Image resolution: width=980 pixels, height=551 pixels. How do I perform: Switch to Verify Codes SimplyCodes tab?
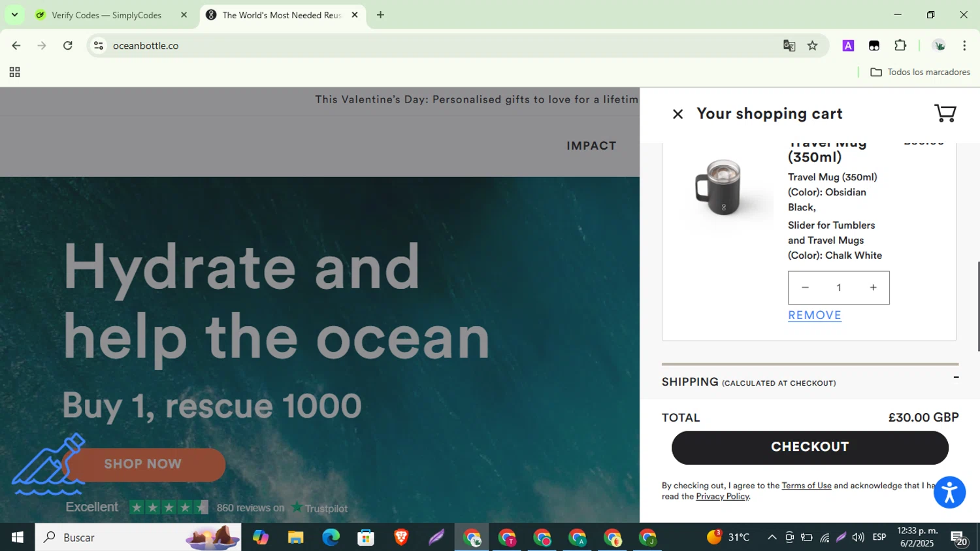(x=111, y=15)
